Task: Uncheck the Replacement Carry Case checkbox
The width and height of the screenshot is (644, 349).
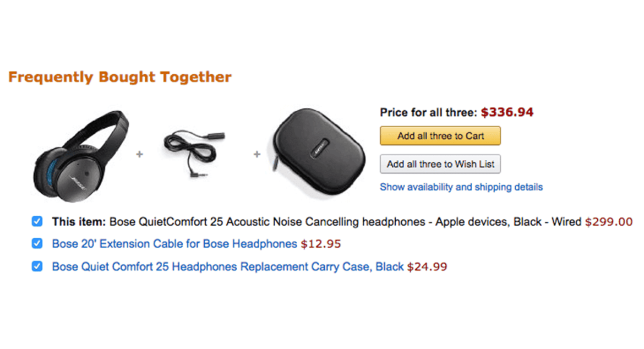Action: pos(36,266)
